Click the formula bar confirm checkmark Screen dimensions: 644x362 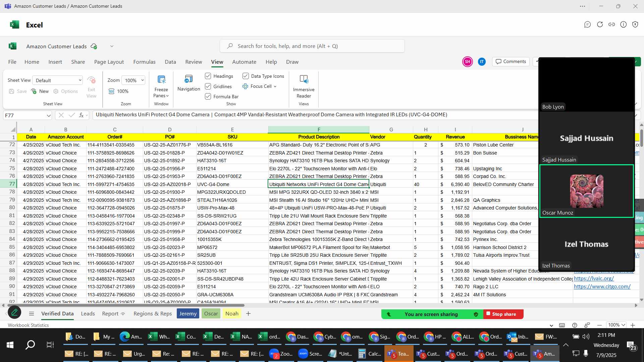click(71, 115)
